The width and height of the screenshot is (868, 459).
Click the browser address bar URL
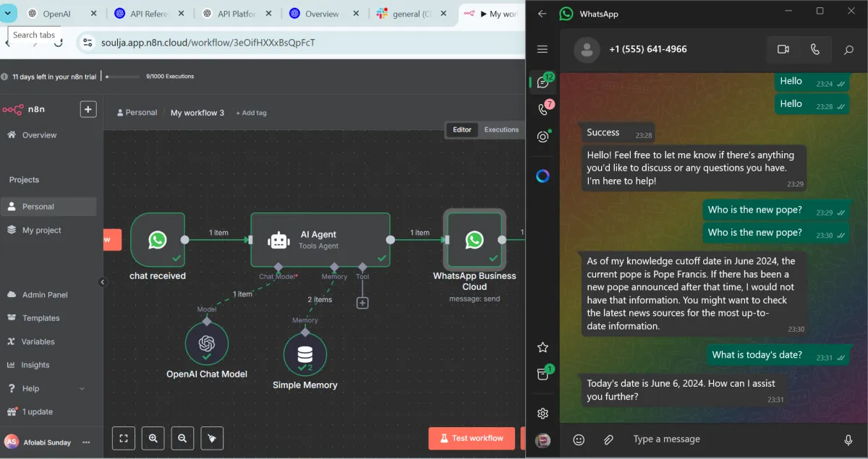(208, 43)
